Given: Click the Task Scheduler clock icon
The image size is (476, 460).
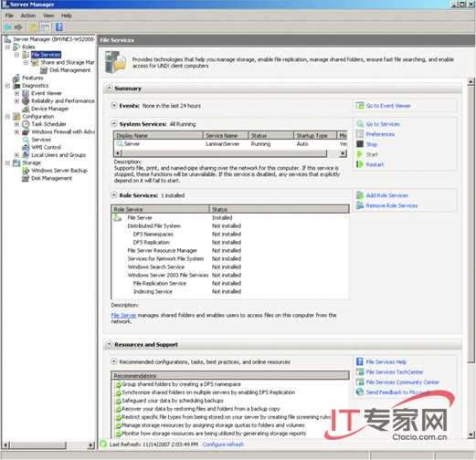Looking at the screenshot, I should pyautogui.click(x=26, y=124).
